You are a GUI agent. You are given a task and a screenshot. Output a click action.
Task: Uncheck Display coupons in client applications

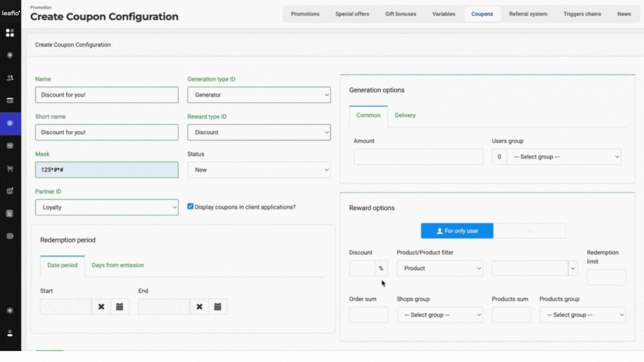click(x=190, y=206)
